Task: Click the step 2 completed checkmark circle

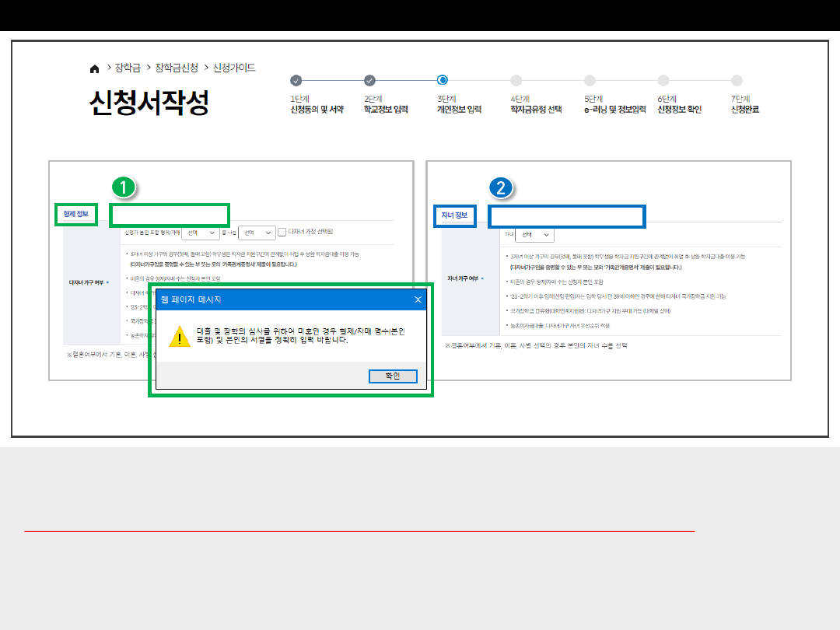Action: click(x=369, y=80)
